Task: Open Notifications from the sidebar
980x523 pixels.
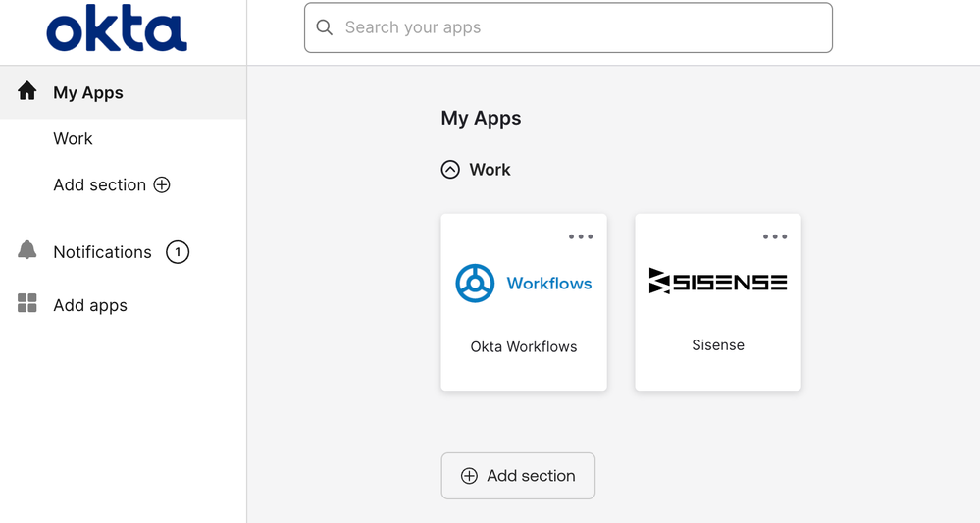Action: pos(102,252)
